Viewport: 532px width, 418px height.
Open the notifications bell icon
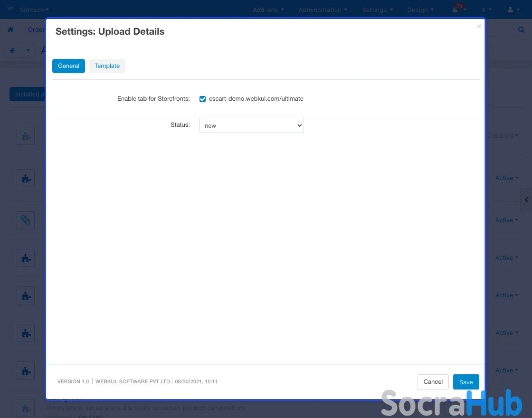click(x=456, y=9)
